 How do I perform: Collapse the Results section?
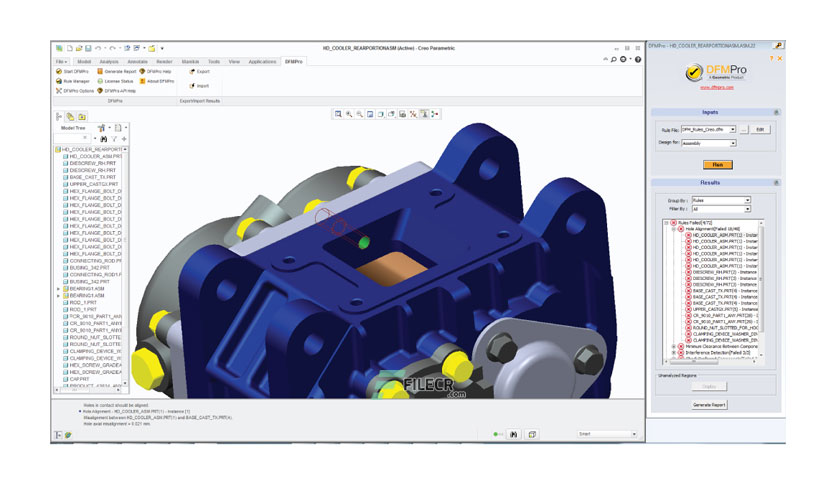(776, 183)
